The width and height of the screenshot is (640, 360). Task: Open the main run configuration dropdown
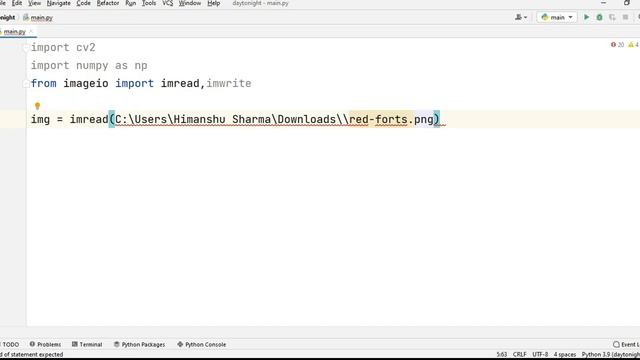pos(557,17)
